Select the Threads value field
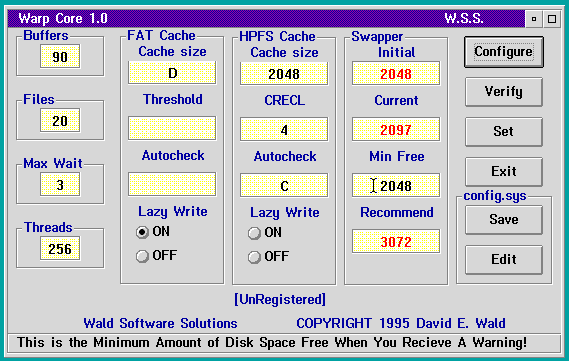This screenshot has height=361, width=569. point(60,249)
